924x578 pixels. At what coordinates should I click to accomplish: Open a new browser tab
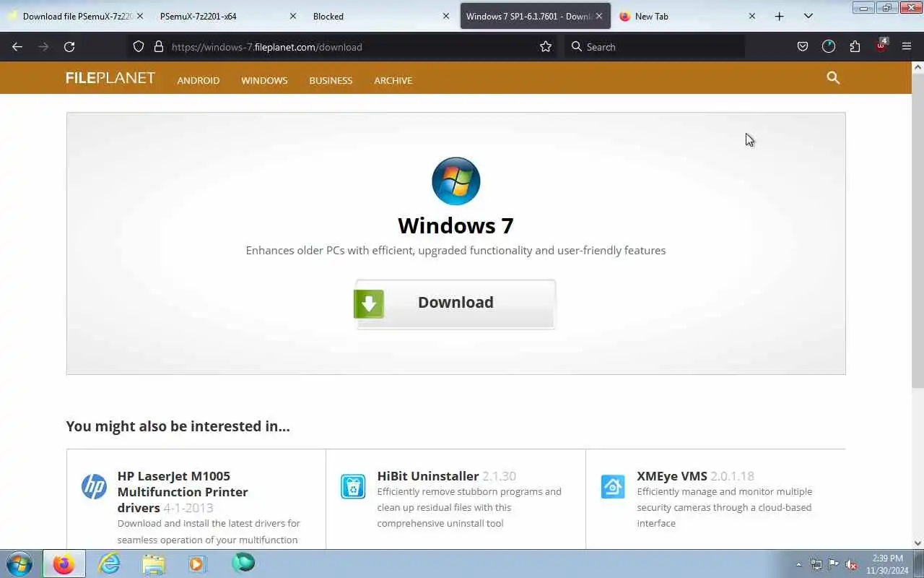(x=779, y=16)
